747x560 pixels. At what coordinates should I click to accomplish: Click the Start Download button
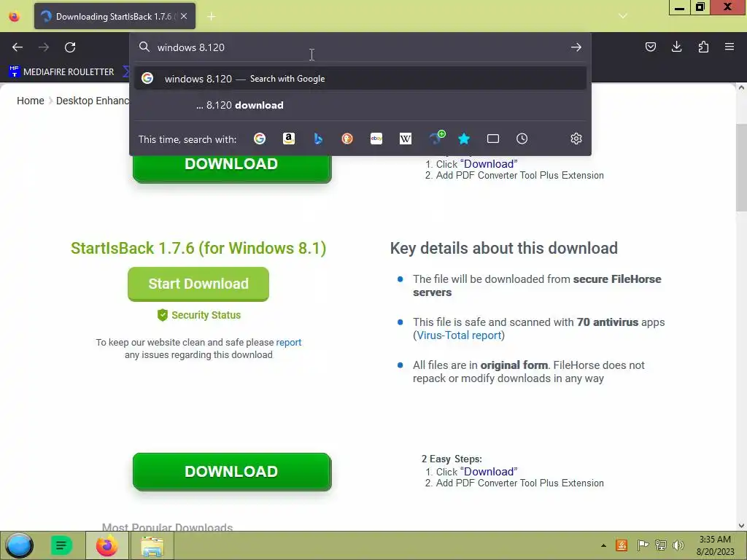tap(198, 284)
